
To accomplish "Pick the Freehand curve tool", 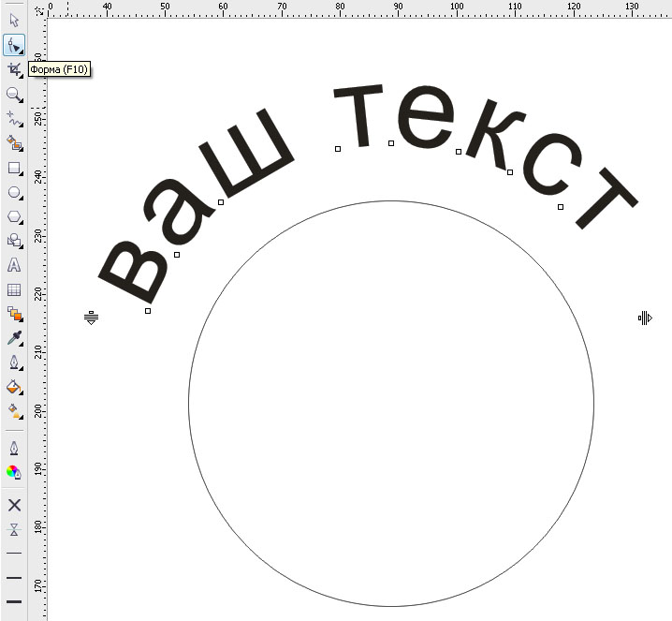I will tap(14, 119).
